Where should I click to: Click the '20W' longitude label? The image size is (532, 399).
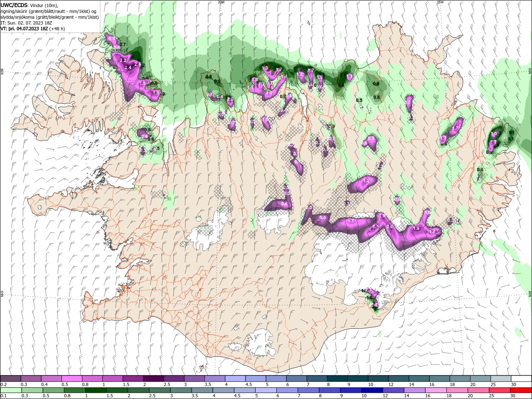click(222, 2)
